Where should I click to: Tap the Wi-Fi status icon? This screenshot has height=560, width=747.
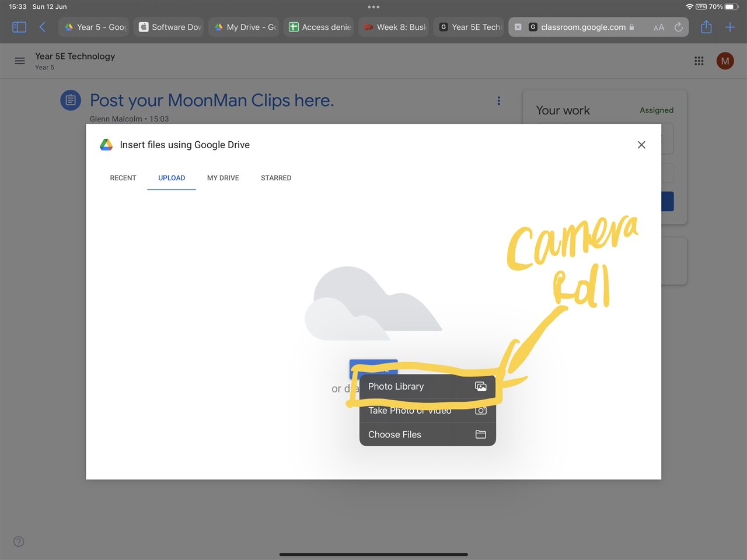[689, 6]
